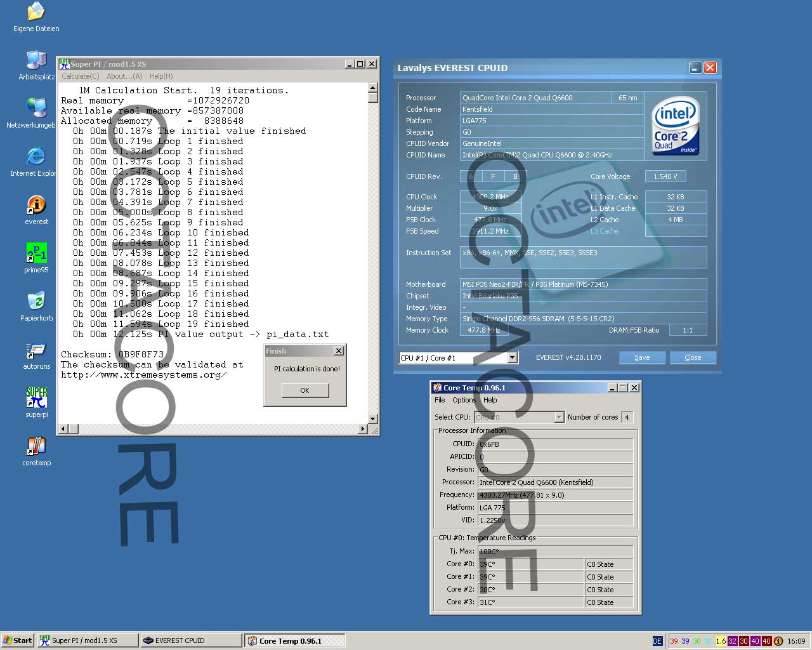Screen dimensions: 812x650
Task: Click the Motherboard MSI P35 Neo2 value
Action: click(x=583, y=284)
